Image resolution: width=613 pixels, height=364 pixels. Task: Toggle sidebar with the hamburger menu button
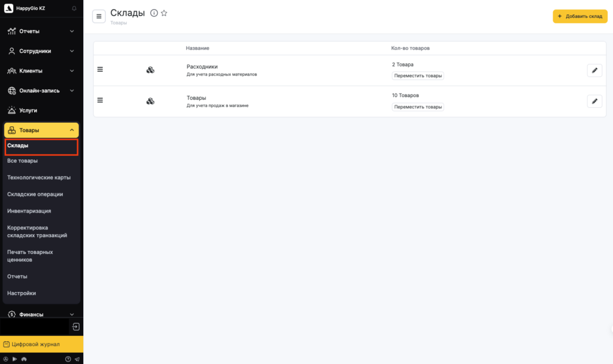pos(99,16)
